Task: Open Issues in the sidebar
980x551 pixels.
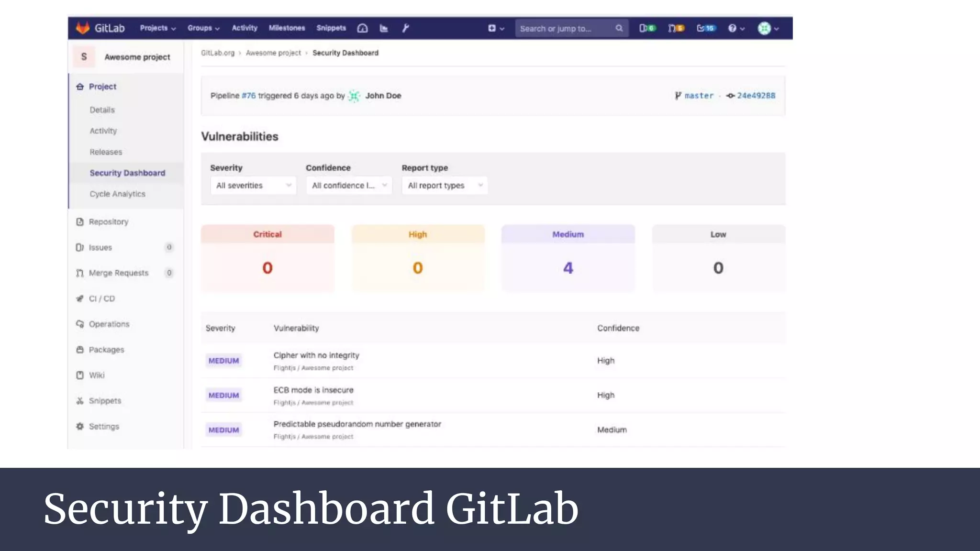Action: pyautogui.click(x=100, y=248)
